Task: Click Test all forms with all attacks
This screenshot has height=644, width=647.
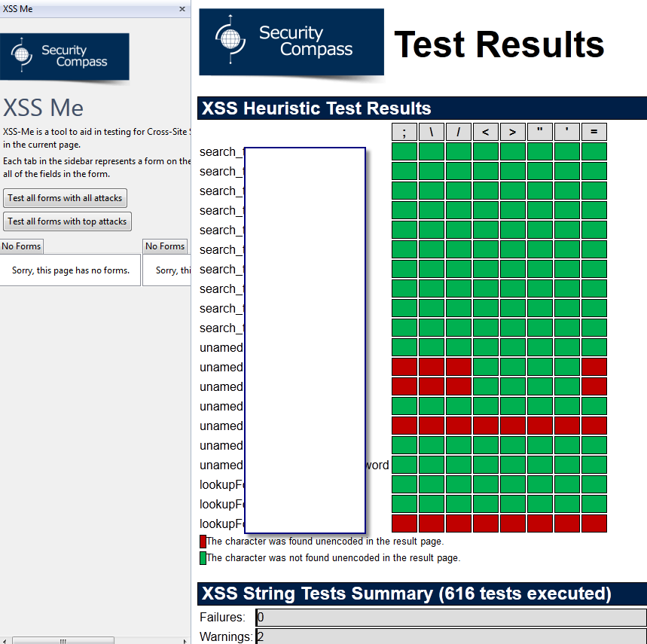Action: click(x=65, y=198)
